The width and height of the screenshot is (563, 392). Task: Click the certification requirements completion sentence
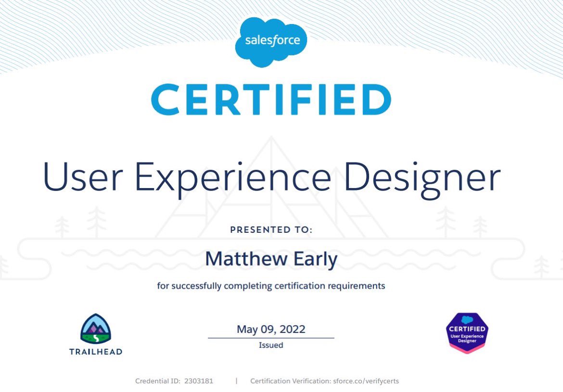pyautogui.click(x=271, y=286)
